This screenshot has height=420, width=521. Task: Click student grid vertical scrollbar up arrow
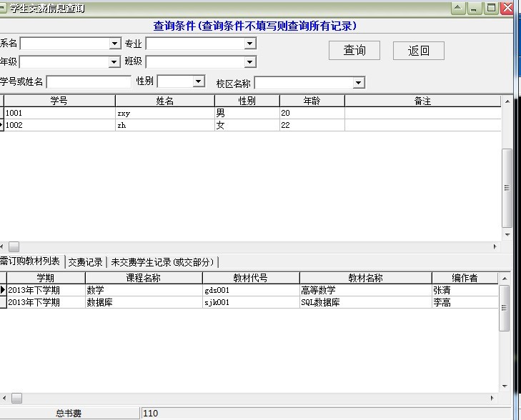[507, 101]
